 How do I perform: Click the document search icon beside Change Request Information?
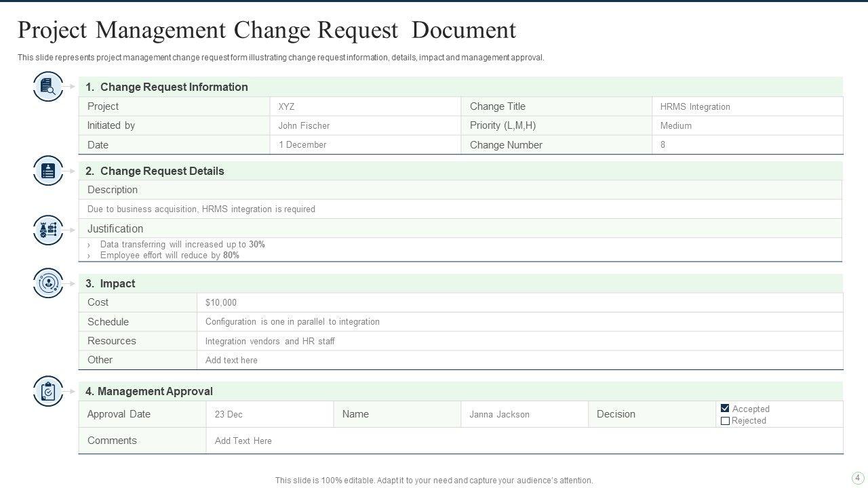pyautogui.click(x=48, y=87)
